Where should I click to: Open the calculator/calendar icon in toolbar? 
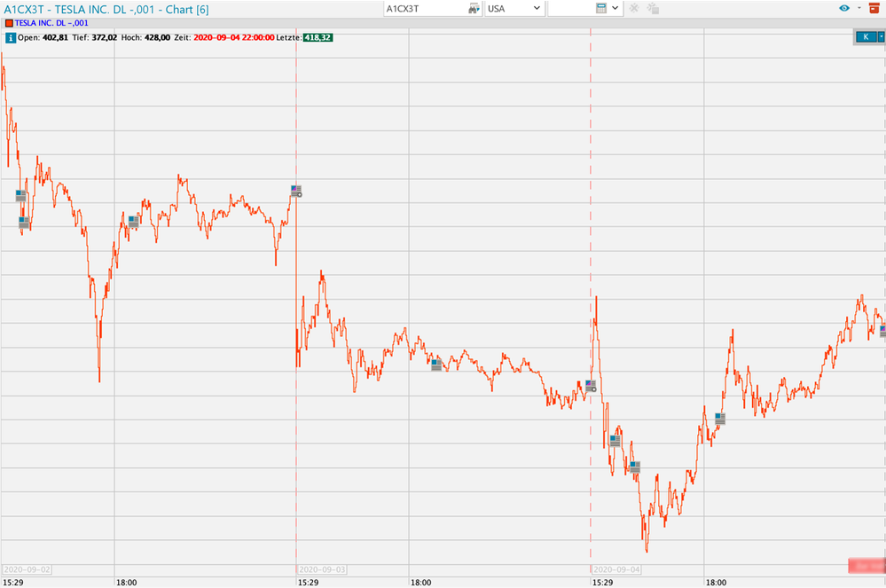click(x=601, y=8)
